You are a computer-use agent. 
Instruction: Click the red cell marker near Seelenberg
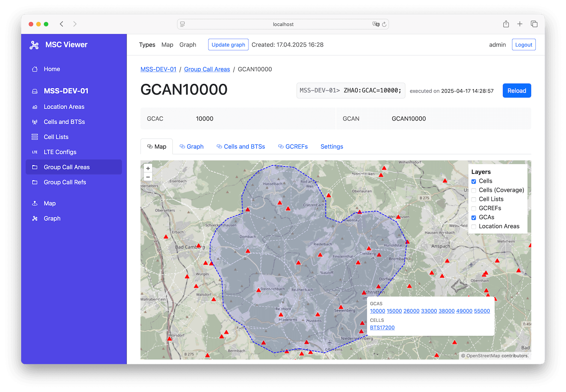(x=341, y=307)
